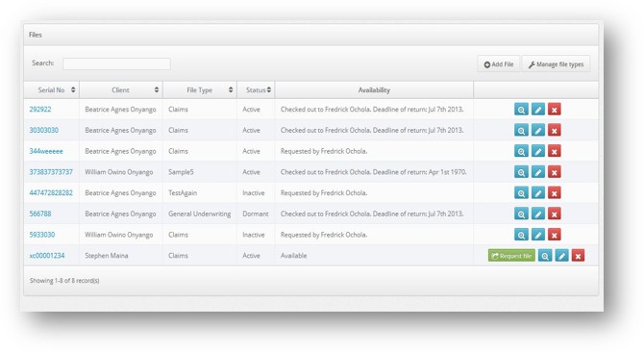The image size is (644, 352).
Task: Delete file 566788 with red X
Action: coord(554,214)
